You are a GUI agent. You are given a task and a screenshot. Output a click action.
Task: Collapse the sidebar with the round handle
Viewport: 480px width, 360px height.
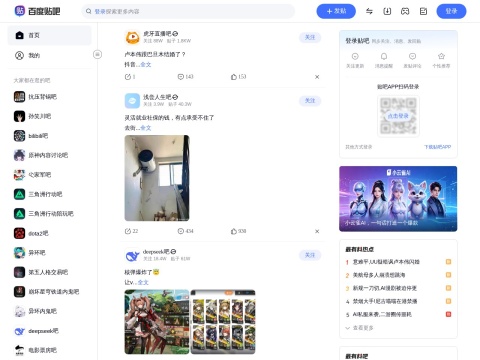tap(97, 54)
